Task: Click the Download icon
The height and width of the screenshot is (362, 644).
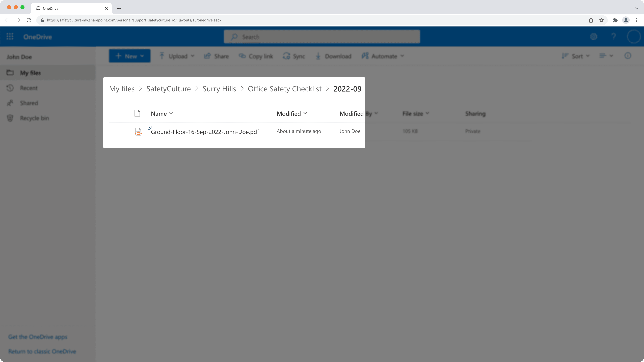Action: [x=318, y=56]
